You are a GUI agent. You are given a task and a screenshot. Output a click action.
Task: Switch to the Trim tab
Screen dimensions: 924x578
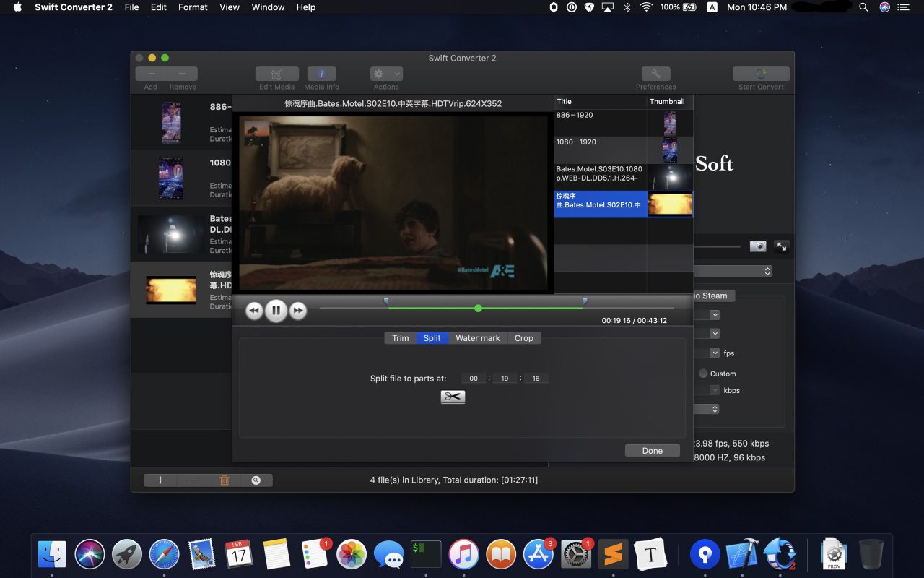point(401,338)
